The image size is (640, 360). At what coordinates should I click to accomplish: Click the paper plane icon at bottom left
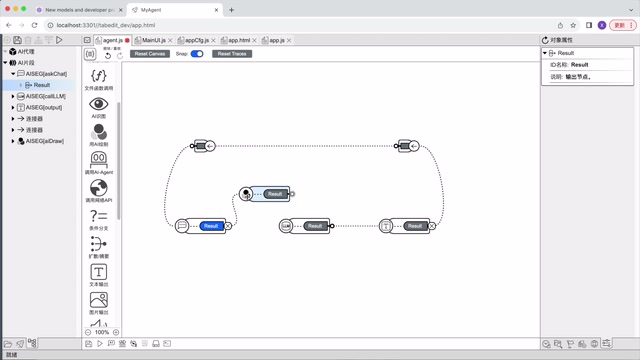click(20, 344)
